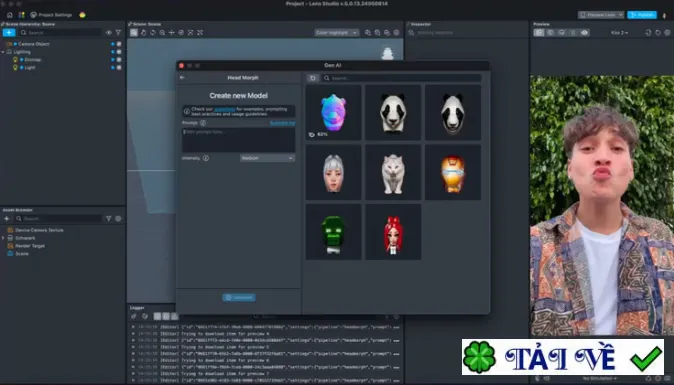Select the Iron Man helmet thumbnail
The image size is (674, 385).
pyautogui.click(x=453, y=172)
